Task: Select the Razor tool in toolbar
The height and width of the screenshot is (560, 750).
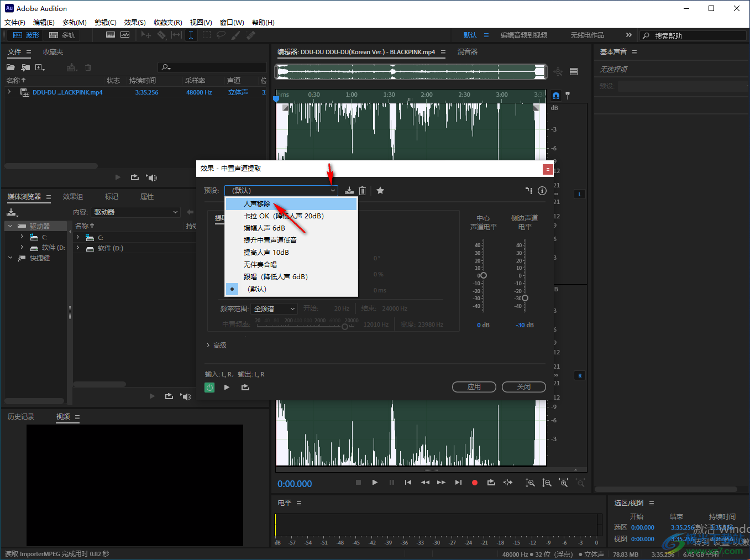Action: coord(161,35)
